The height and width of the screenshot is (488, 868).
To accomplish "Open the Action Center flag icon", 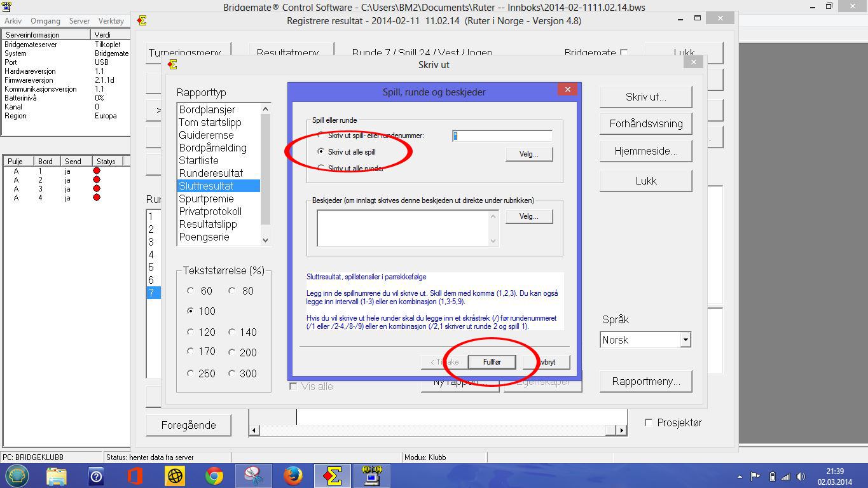I will (x=755, y=477).
